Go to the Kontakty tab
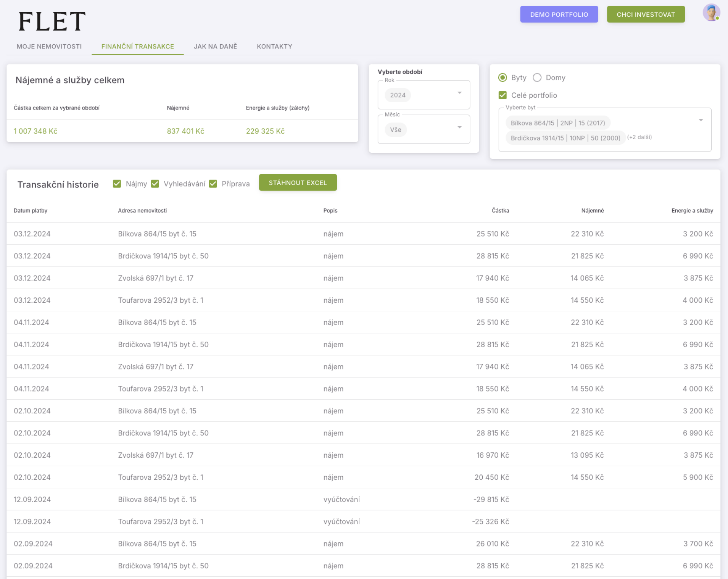Screen dimensions: 728x579 [x=274, y=46]
